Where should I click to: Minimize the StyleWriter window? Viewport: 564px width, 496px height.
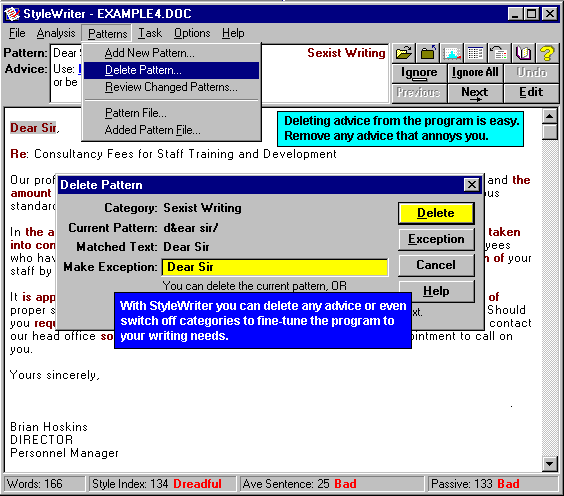click(515, 14)
